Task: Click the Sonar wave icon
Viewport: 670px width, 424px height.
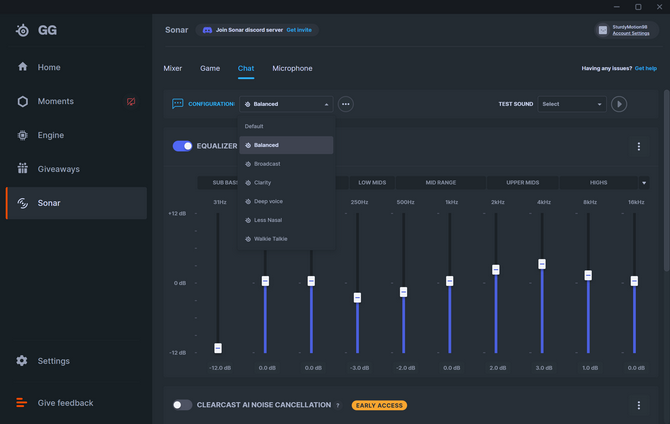Action: [x=23, y=203]
